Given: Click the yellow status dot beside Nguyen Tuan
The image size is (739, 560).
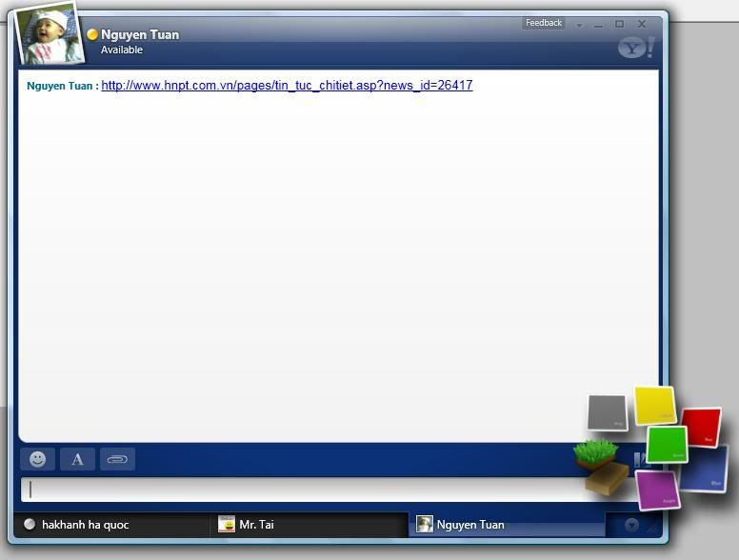Looking at the screenshot, I should [92, 34].
